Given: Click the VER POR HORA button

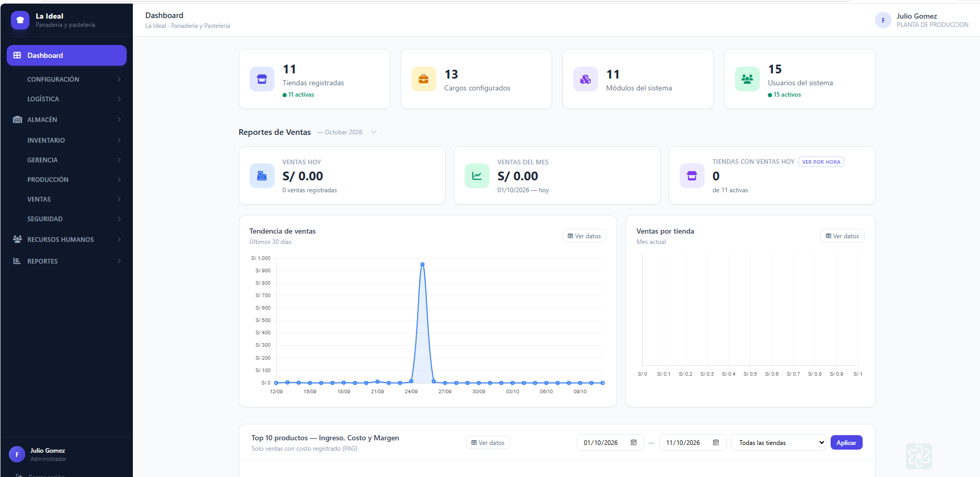Looking at the screenshot, I should [821, 162].
